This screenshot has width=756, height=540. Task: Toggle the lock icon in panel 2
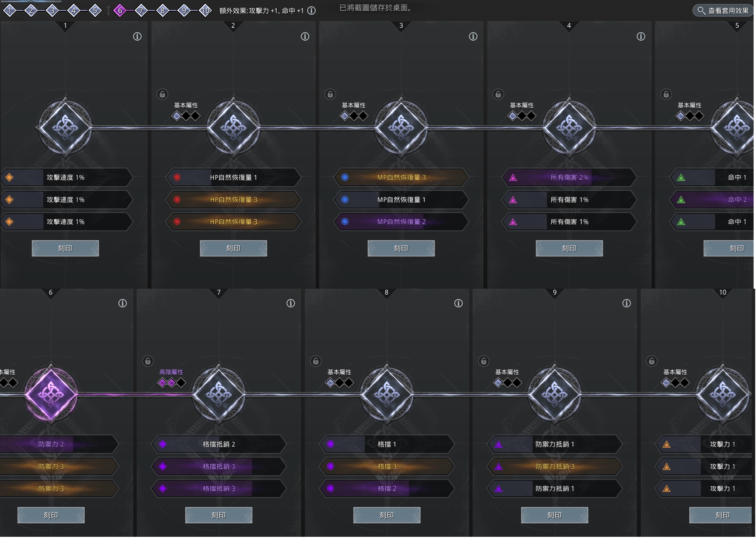162,94
